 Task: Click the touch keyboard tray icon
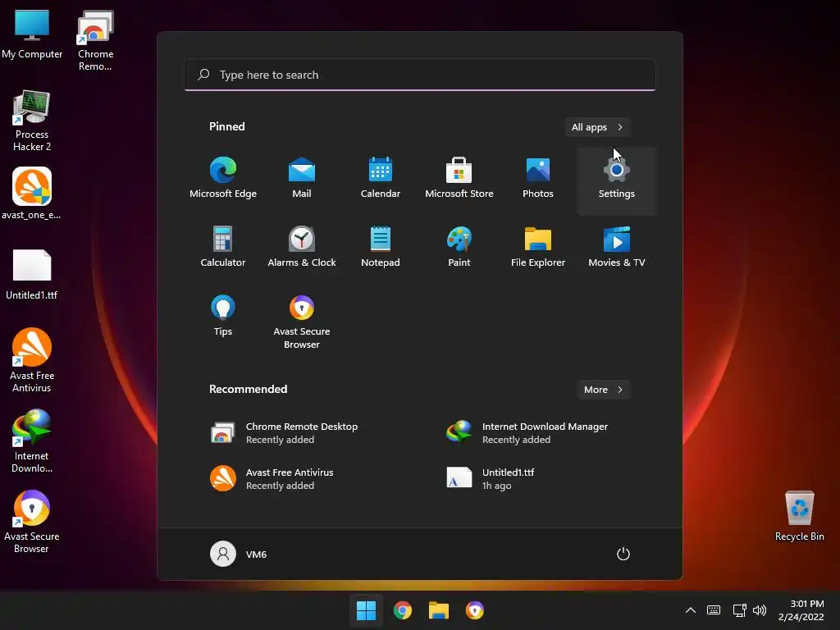pyautogui.click(x=714, y=610)
